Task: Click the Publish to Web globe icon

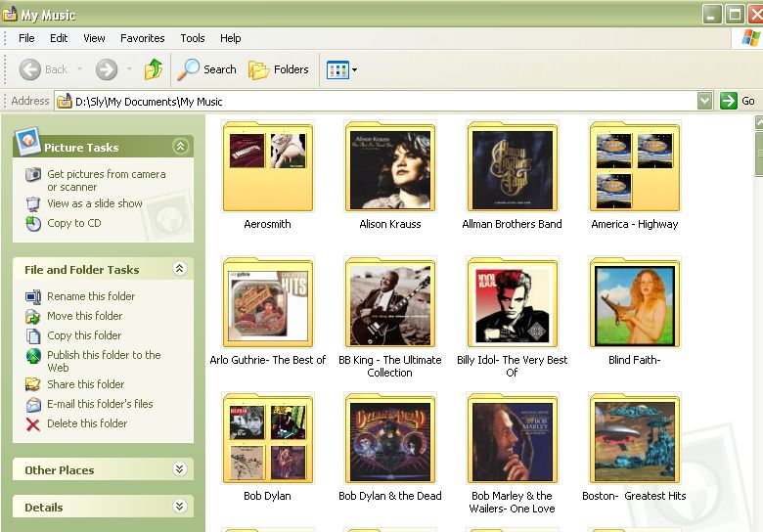Action: (x=33, y=356)
